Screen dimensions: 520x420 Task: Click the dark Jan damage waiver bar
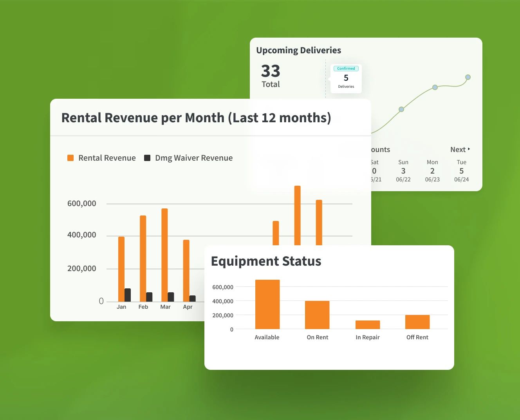point(128,295)
